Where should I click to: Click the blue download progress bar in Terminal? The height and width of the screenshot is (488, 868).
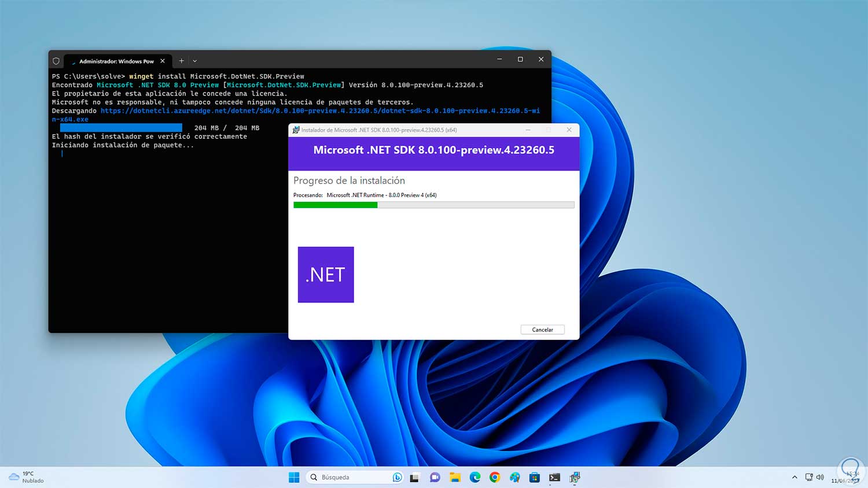(121, 128)
